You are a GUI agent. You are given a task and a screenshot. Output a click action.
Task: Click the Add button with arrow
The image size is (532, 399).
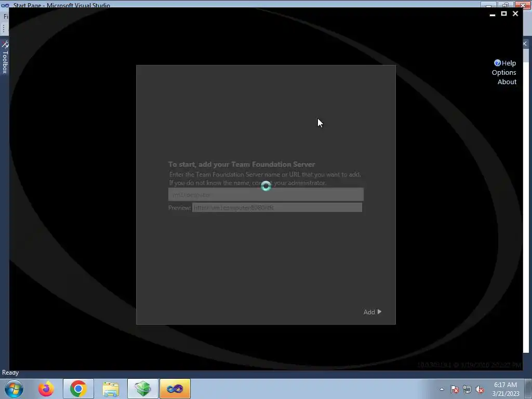click(372, 312)
